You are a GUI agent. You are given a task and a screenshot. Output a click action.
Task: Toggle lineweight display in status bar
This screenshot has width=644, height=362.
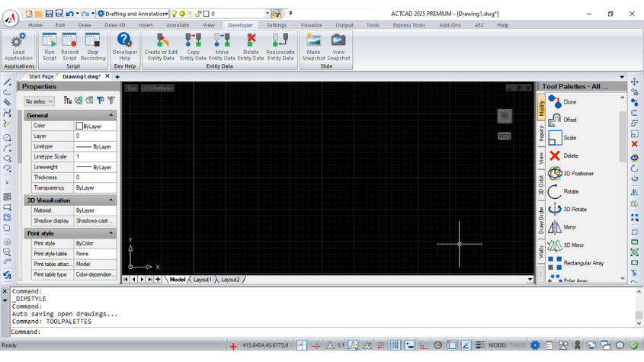click(479, 345)
